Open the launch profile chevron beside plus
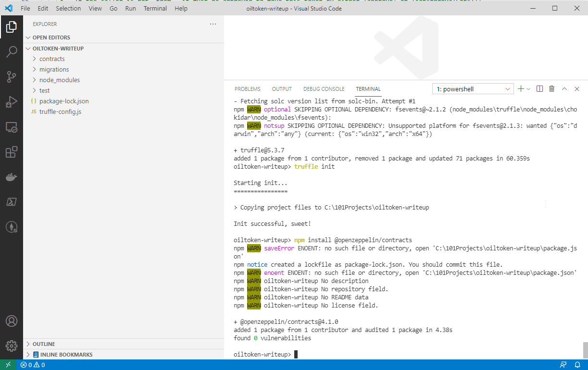This screenshot has height=370, width=588. pos(528,89)
